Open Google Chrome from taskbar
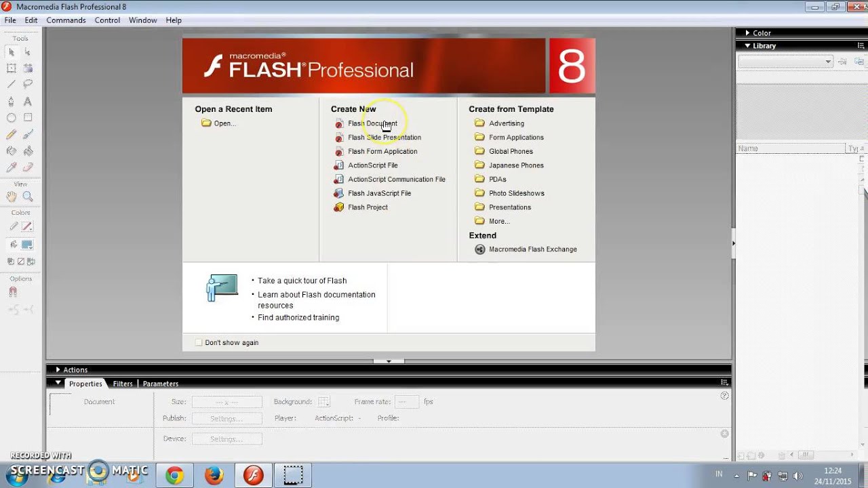Viewport: 868px width, 488px height. [x=174, y=476]
